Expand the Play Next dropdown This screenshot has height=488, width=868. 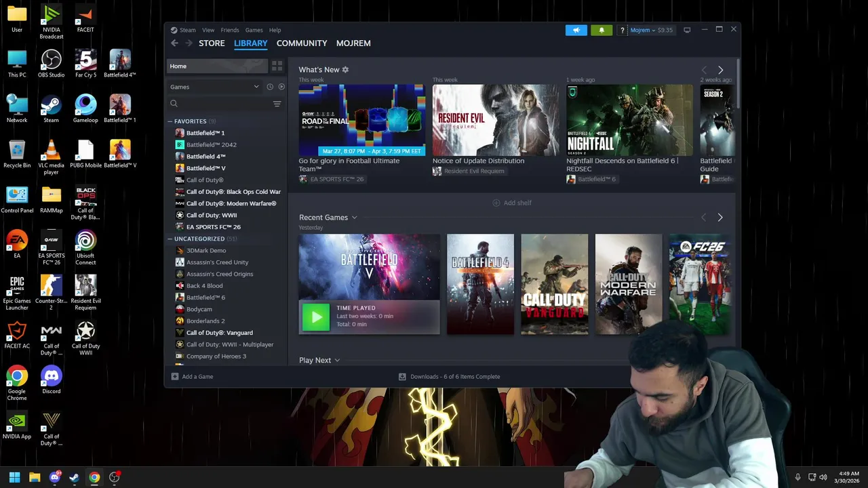coord(337,361)
